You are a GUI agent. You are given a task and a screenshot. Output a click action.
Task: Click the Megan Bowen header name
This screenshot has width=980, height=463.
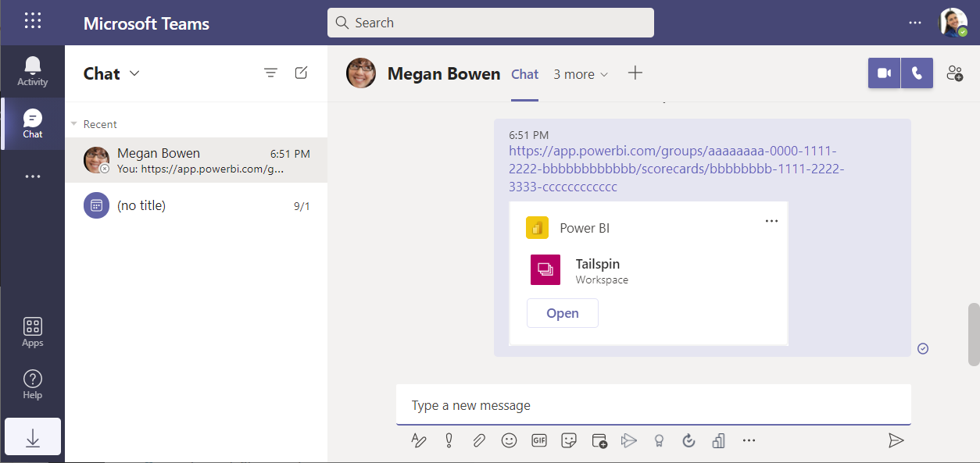click(444, 74)
